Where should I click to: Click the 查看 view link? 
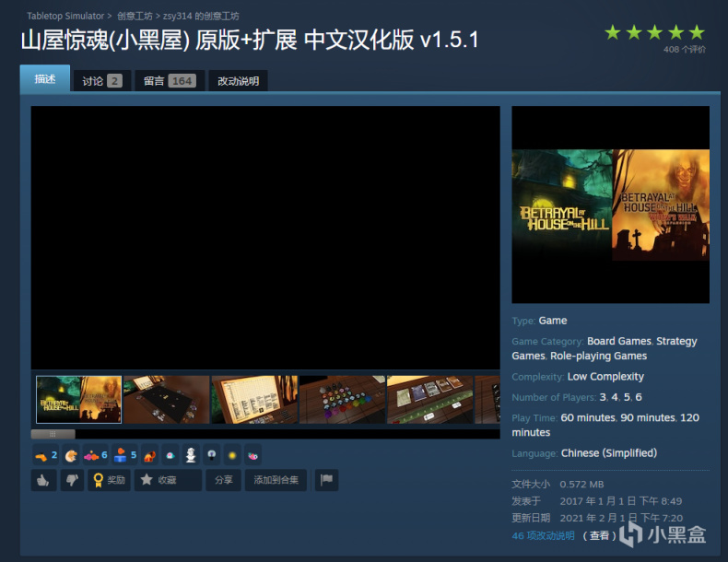tap(599, 535)
